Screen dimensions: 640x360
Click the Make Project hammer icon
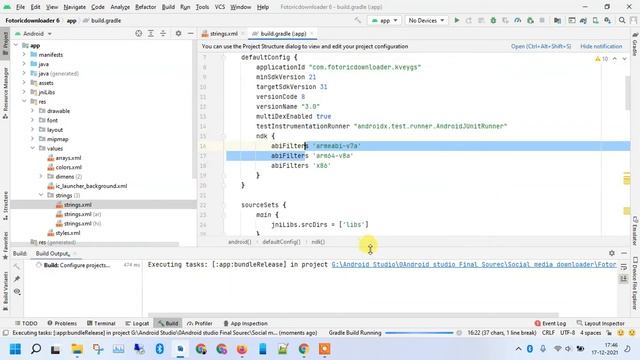pos(358,20)
